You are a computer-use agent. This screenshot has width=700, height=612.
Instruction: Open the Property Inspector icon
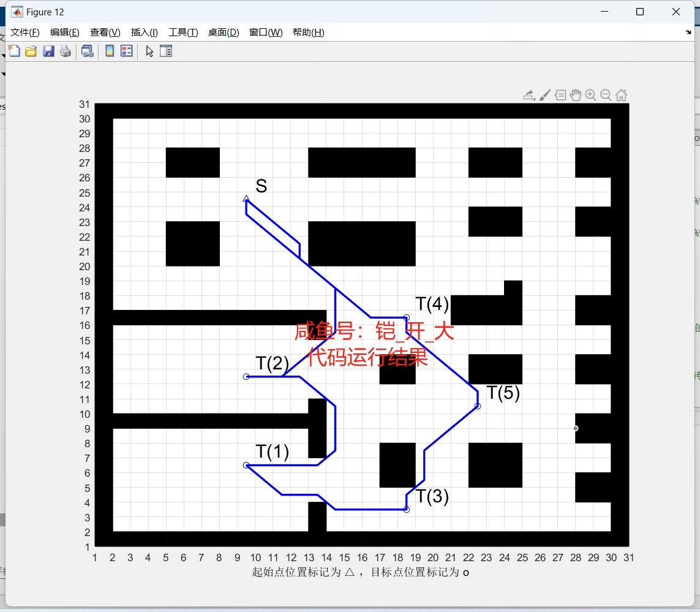[x=166, y=51]
